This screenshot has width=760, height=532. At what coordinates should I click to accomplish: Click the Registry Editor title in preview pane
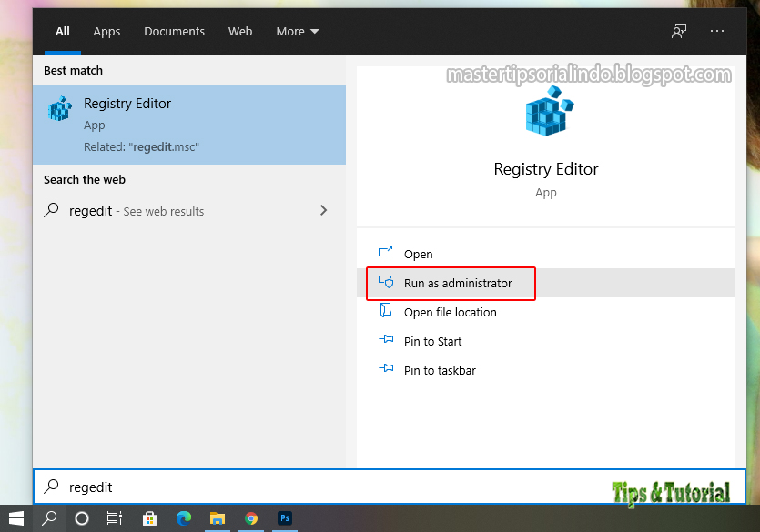(546, 169)
